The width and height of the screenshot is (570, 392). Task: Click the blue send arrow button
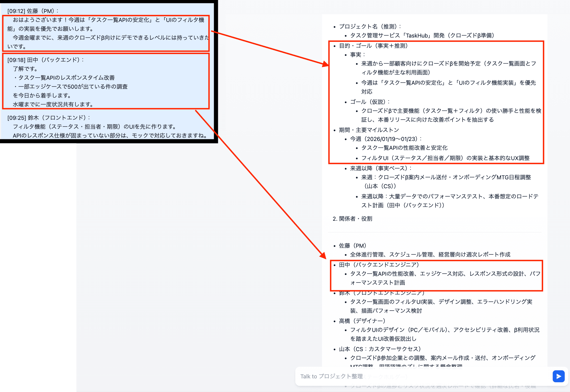[558, 376]
